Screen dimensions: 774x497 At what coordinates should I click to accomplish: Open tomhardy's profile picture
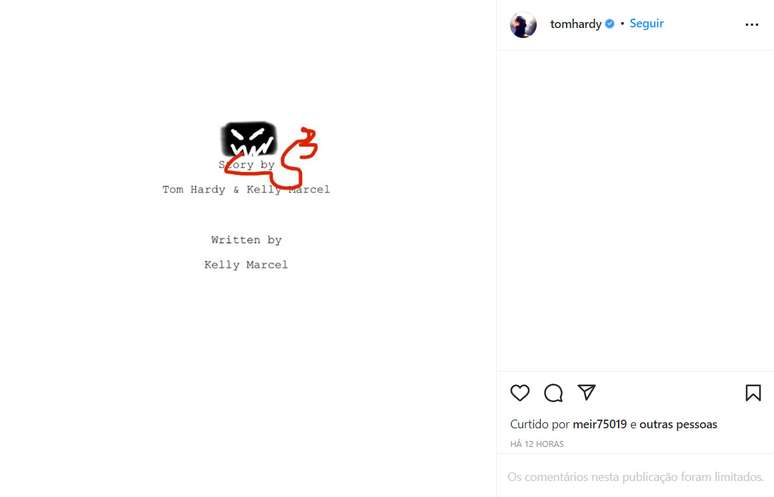click(523, 25)
